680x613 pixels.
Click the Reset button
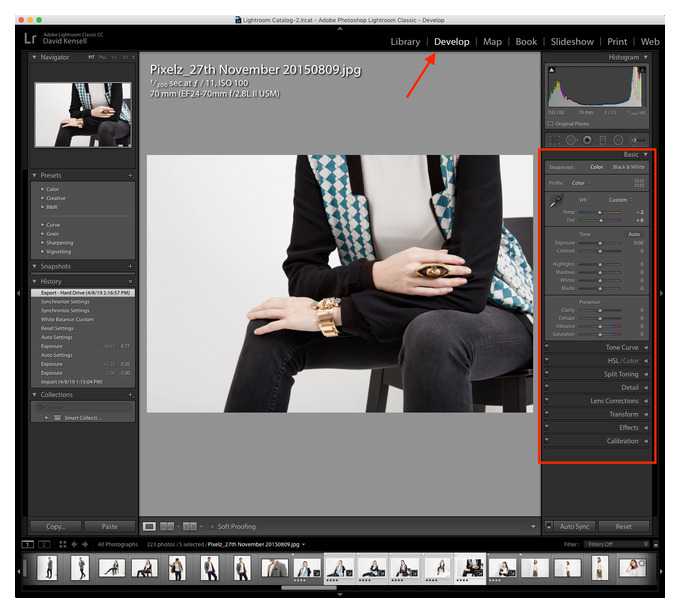622,526
